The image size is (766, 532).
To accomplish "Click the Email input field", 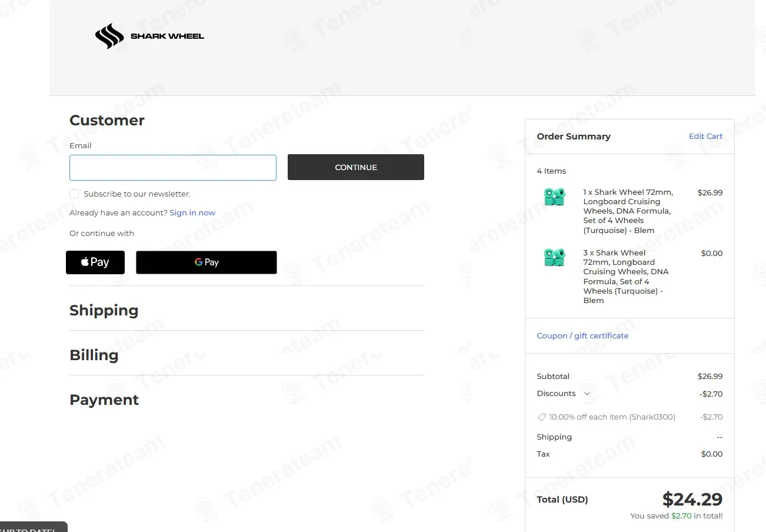I will [173, 168].
